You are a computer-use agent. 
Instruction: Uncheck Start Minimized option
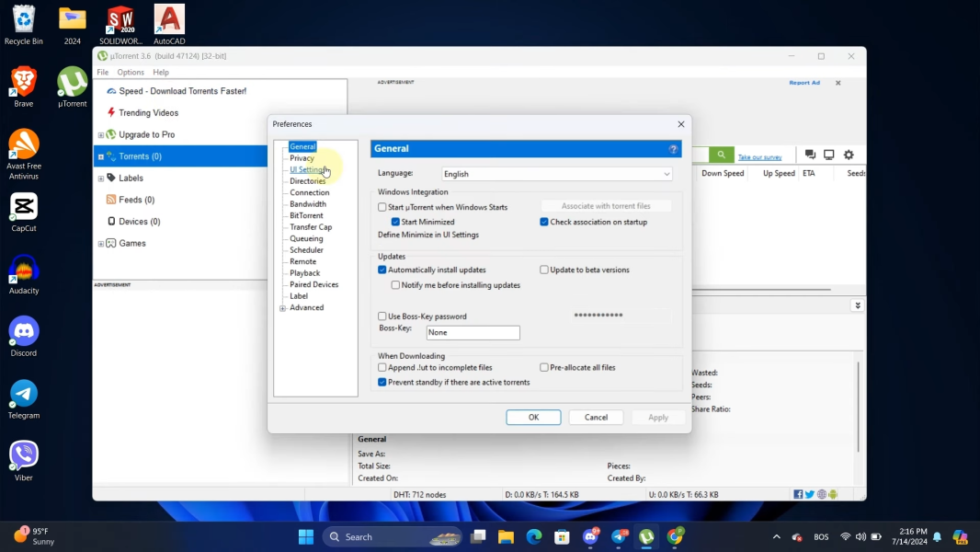tap(395, 222)
